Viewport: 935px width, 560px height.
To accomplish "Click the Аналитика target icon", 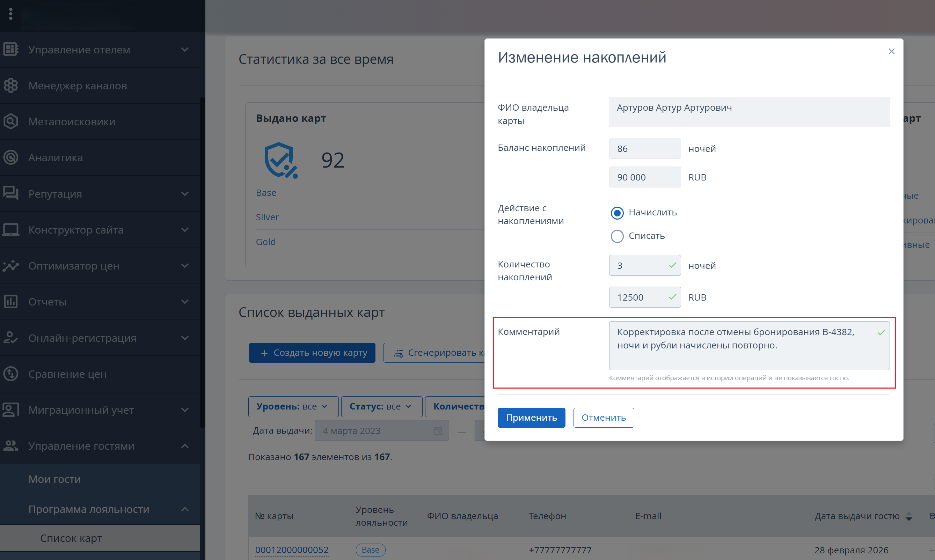I will (10, 157).
